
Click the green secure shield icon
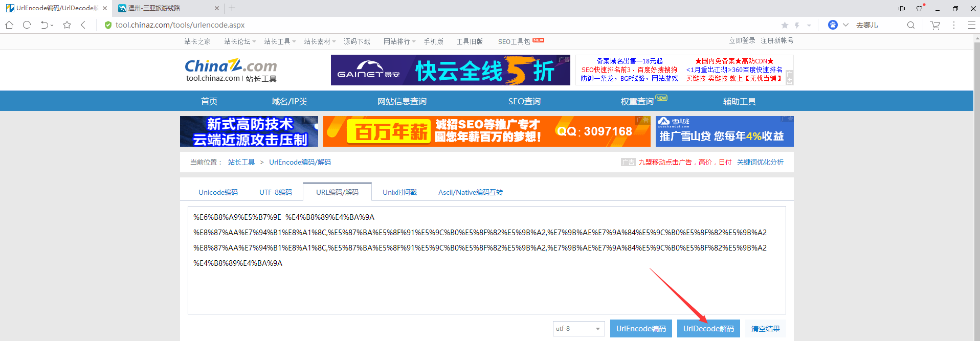[108, 25]
